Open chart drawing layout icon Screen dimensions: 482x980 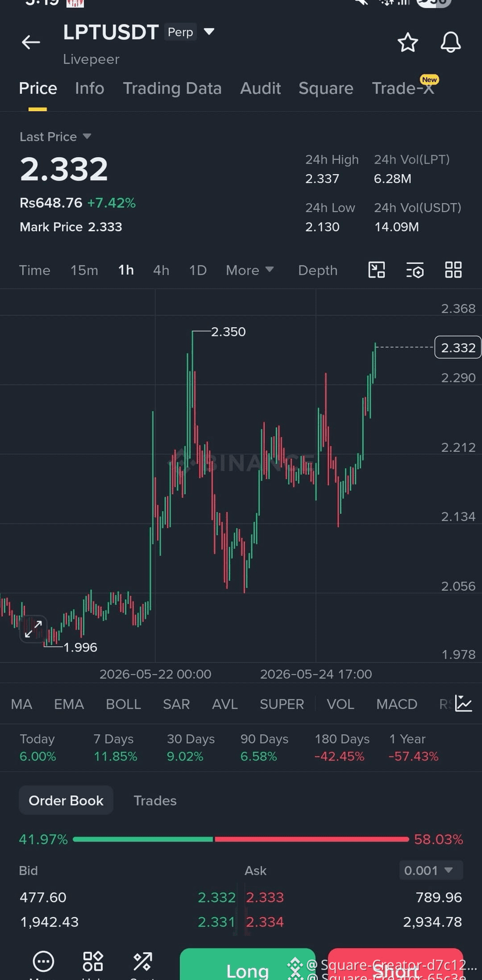click(x=377, y=270)
